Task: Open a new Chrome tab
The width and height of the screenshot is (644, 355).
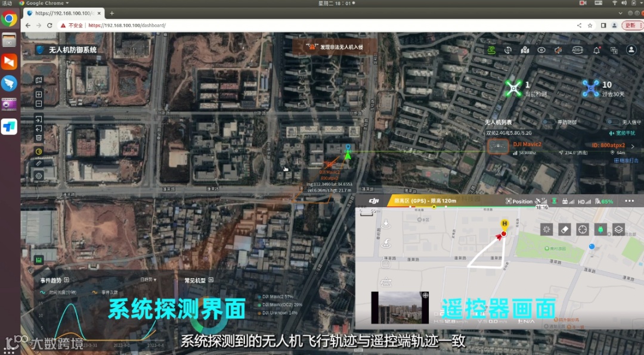Action: click(x=112, y=13)
